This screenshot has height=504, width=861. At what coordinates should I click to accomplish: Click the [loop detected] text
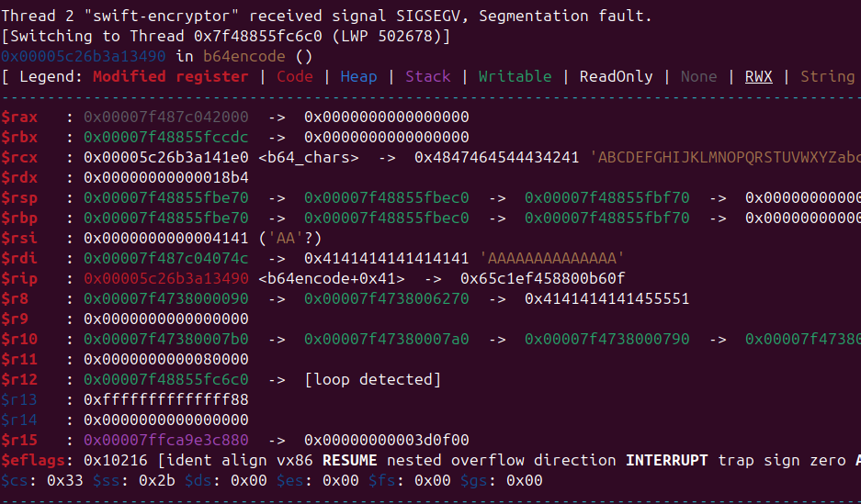(x=372, y=379)
